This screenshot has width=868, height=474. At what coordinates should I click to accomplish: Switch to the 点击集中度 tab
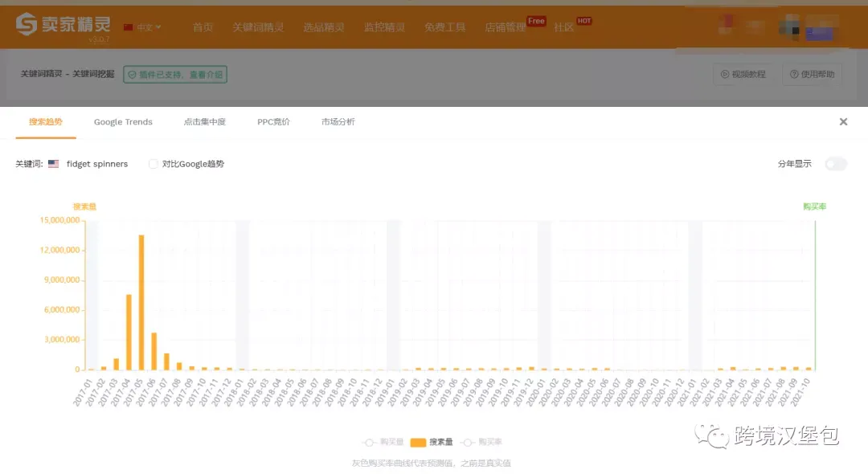coord(205,121)
